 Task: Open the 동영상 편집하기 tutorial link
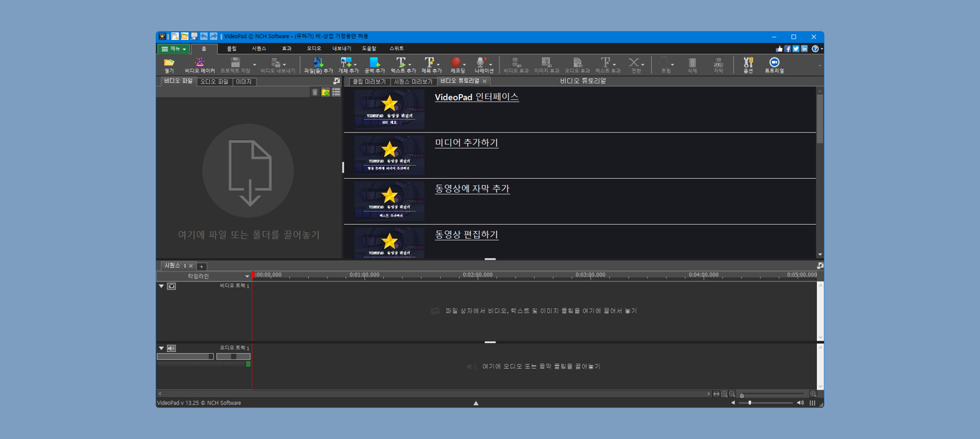(x=466, y=235)
